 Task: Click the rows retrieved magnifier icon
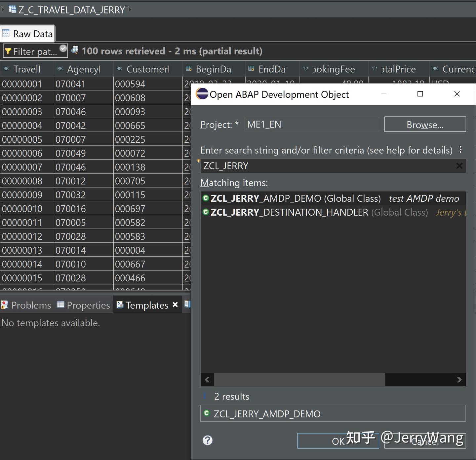pyautogui.click(x=75, y=50)
